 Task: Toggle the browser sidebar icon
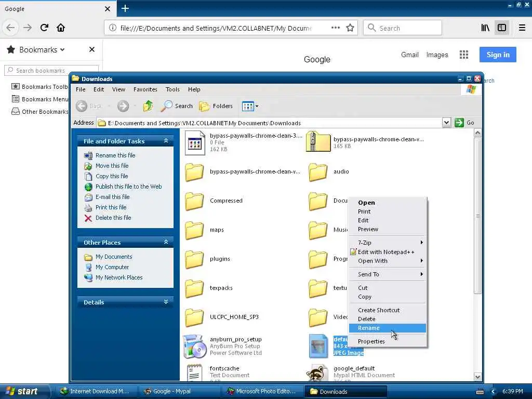(x=502, y=28)
